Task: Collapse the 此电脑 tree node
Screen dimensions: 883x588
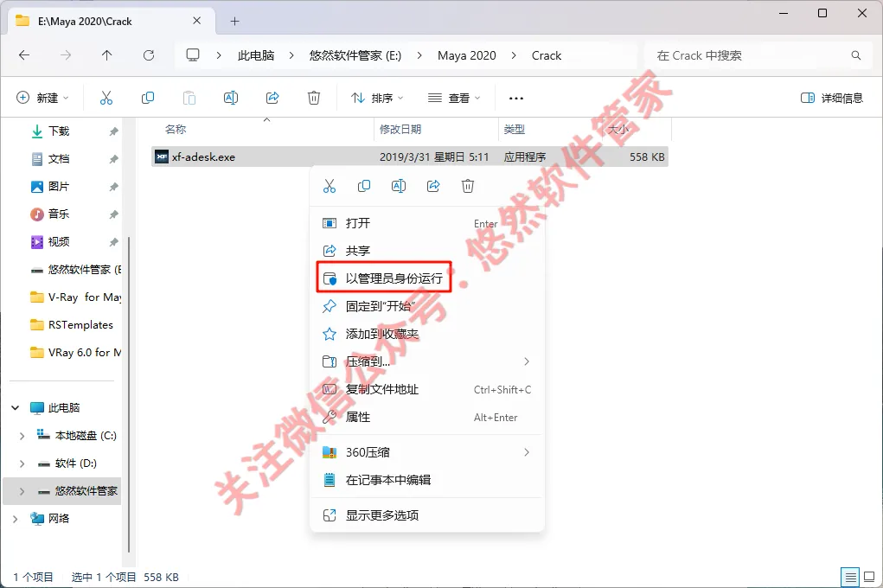Action: (16, 408)
